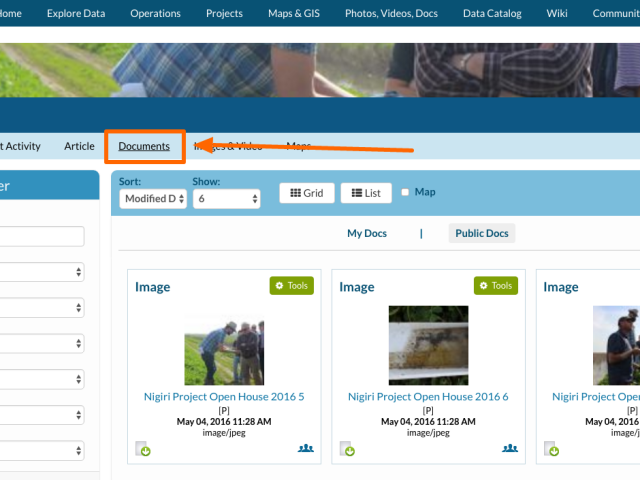
Task: Open Tools menu on Open House 2016 5 card
Action: point(291,286)
